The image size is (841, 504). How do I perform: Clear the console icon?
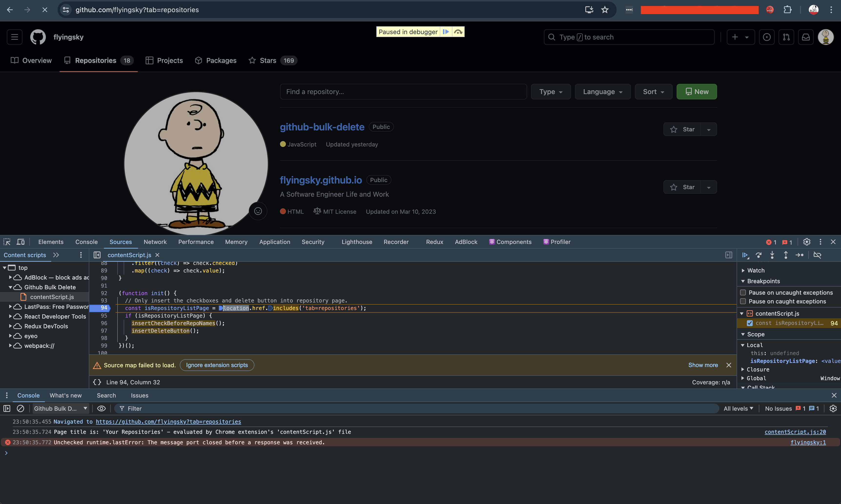point(20,408)
